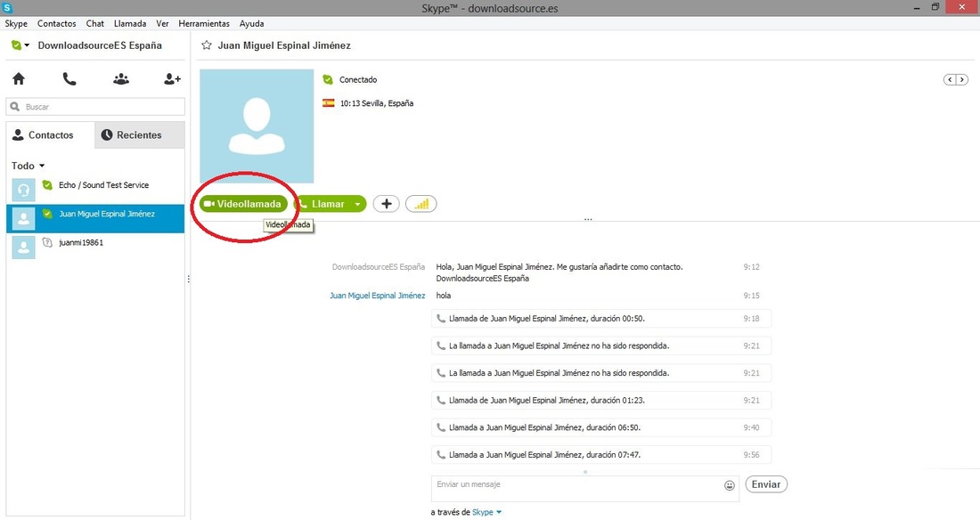
Task: Click green Conectado status icon in profile
Action: click(x=328, y=79)
